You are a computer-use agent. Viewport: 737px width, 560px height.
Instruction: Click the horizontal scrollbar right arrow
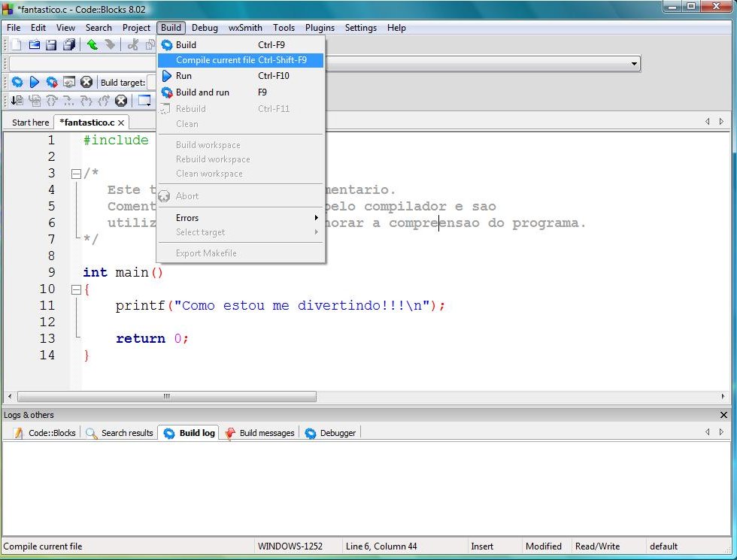(723, 397)
